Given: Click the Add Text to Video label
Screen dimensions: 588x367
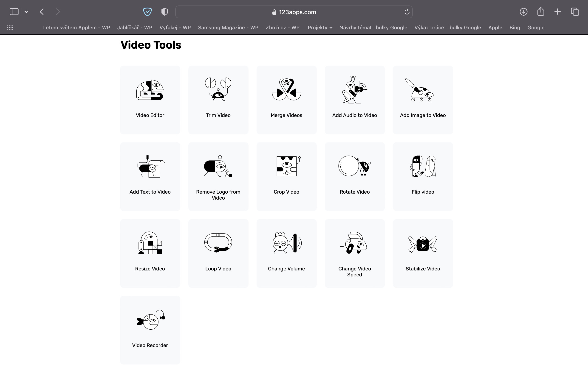Looking at the screenshot, I should tap(150, 192).
